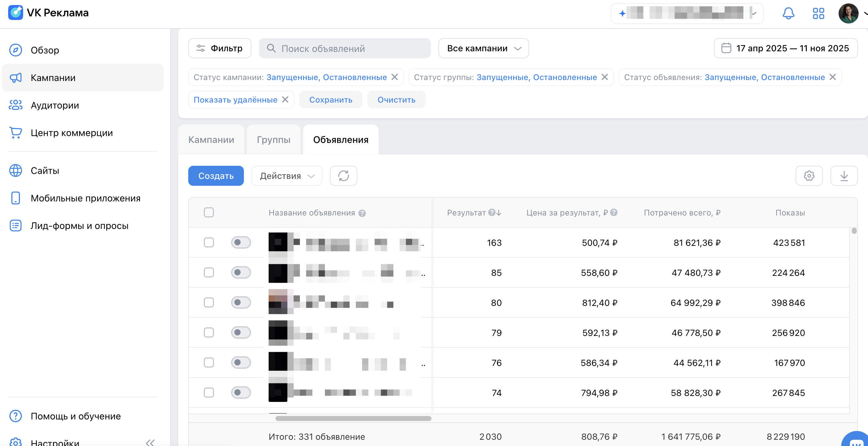868x446 pixels.
Task: Download the ads report
Action: 844,176
